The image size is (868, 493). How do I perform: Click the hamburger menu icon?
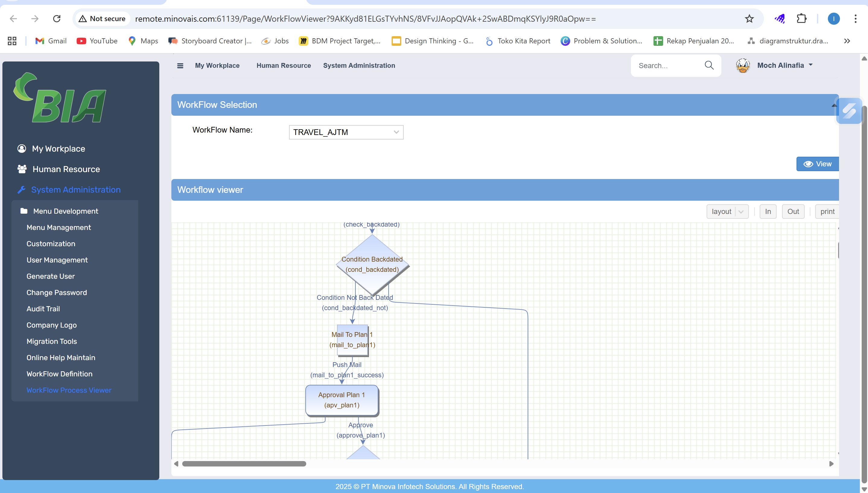click(180, 66)
